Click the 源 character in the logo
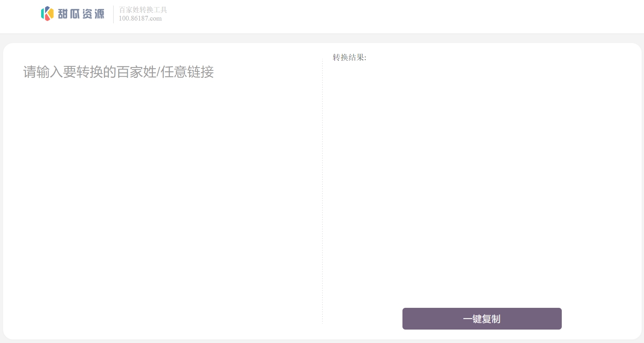 click(x=99, y=14)
